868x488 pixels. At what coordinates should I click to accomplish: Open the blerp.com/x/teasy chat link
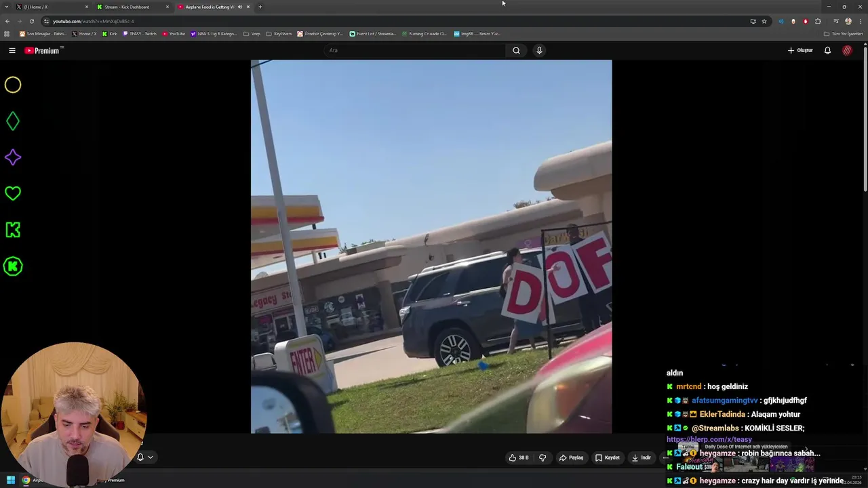click(709, 439)
